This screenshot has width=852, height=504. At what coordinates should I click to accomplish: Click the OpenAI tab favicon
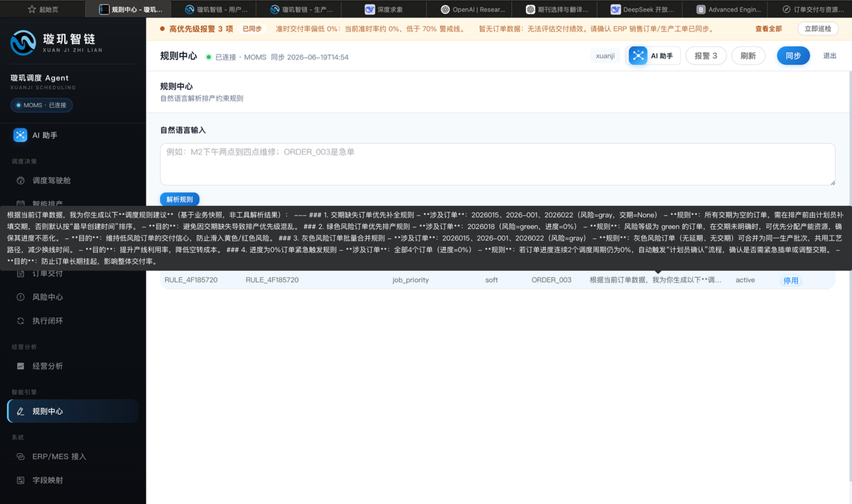445,9
